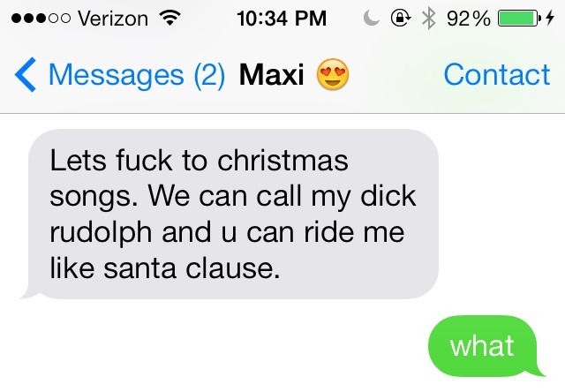Tap the Maxi conversation title
Image resolution: width=565 pixels, height=392 pixels.
point(272,75)
